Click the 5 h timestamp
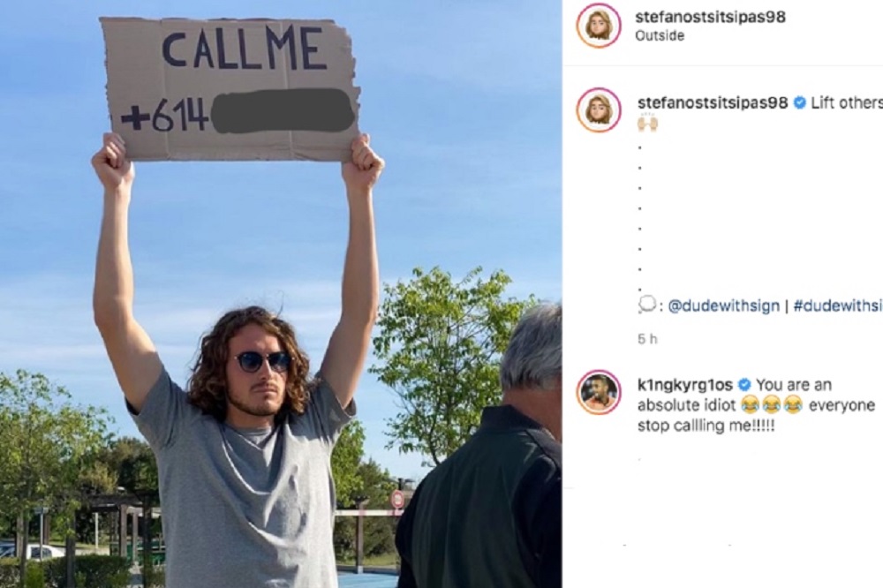This screenshot has height=588, width=883. click(x=647, y=339)
